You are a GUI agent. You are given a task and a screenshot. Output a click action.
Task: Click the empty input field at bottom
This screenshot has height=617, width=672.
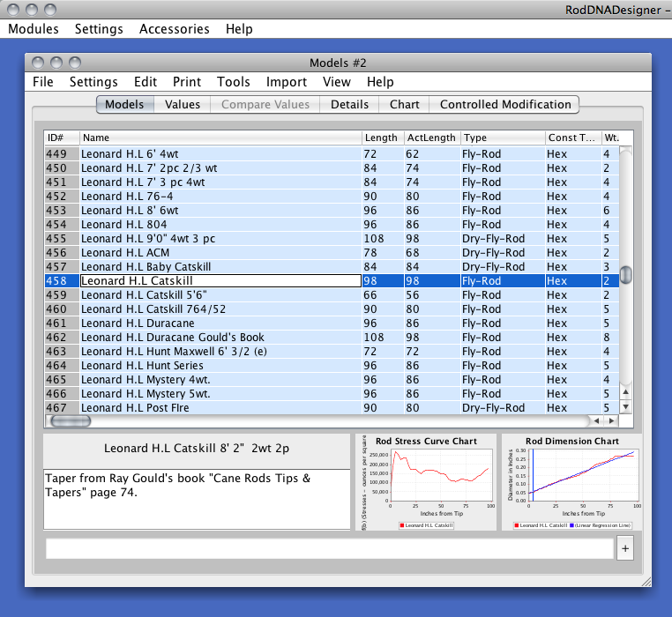tap(330, 548)
